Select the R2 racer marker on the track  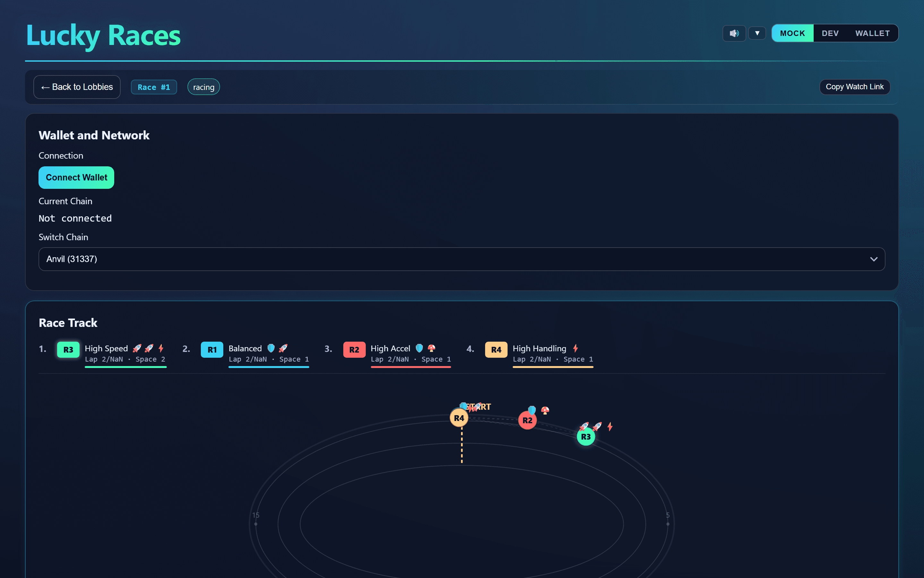coord(527,420)
